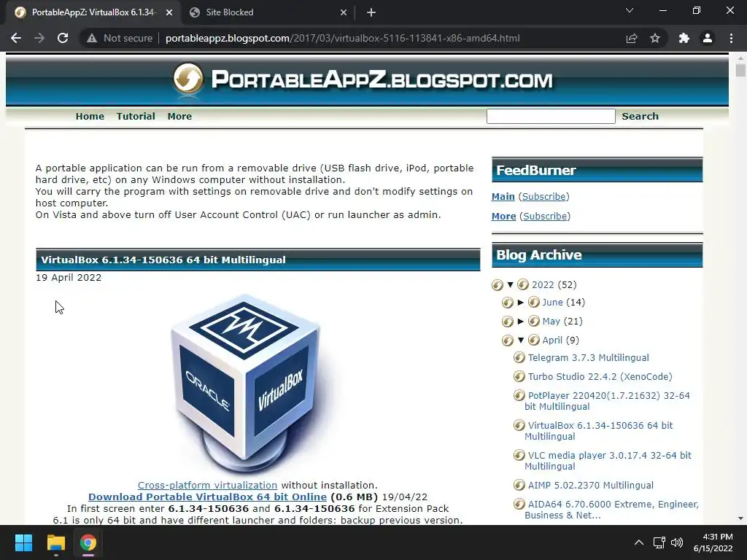
Task: Open the Main feed link
Action: [x=503, y=197]
